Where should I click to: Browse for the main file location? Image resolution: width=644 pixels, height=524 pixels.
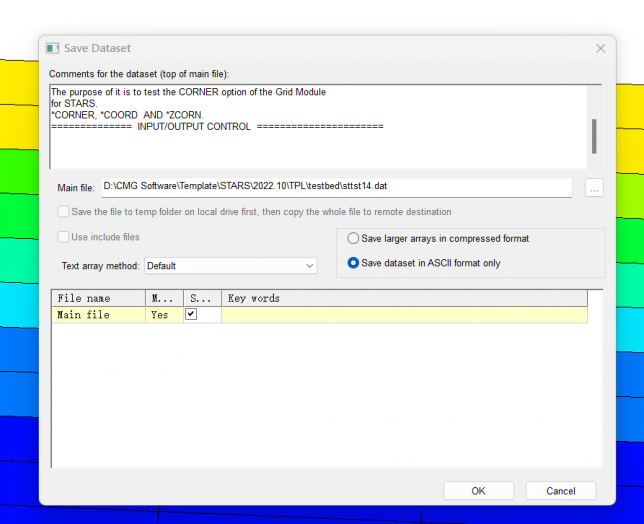pyautogui.click(x=594, y=188)
